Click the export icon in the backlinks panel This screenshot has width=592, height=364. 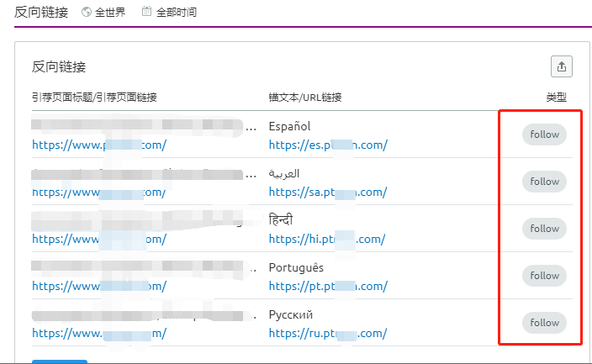pyautogui.click(x=561, y=67)
